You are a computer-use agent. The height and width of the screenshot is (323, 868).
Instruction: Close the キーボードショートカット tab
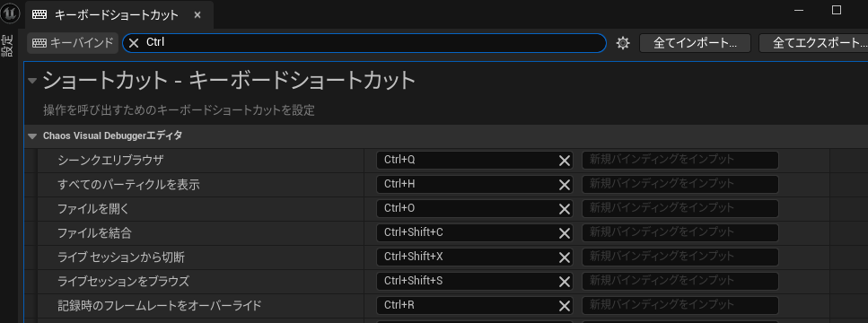click(197, 15)
